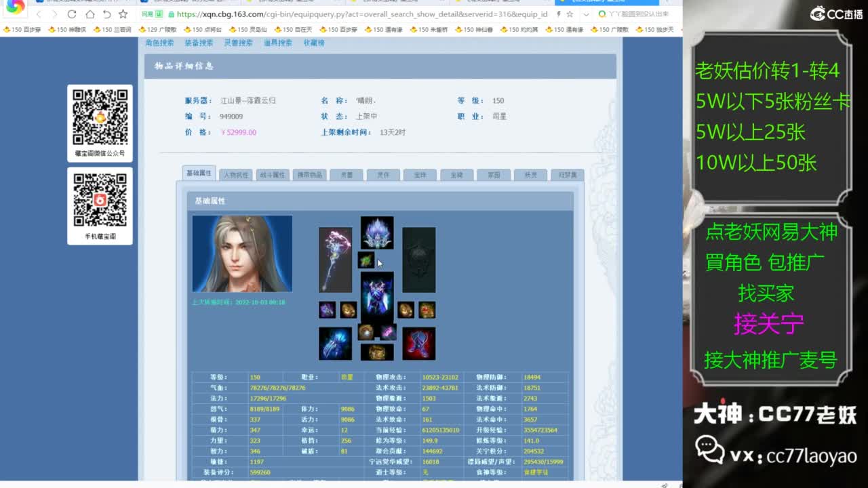868x488 pixels.
Task: Click the browser back arrow
Action: coord(39,14)
